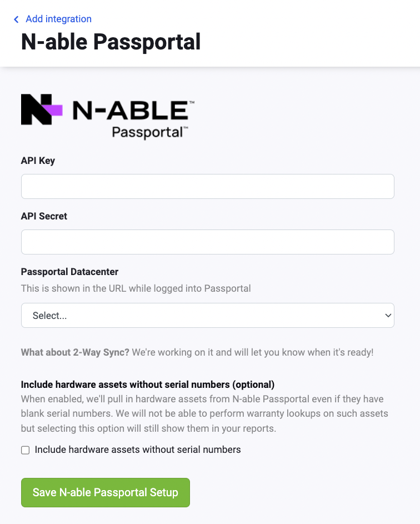Select the Add integration breadcrumb entry
The width and height of the screenshot is (420, 524).
pyautogui.click(x=58, y=19)
